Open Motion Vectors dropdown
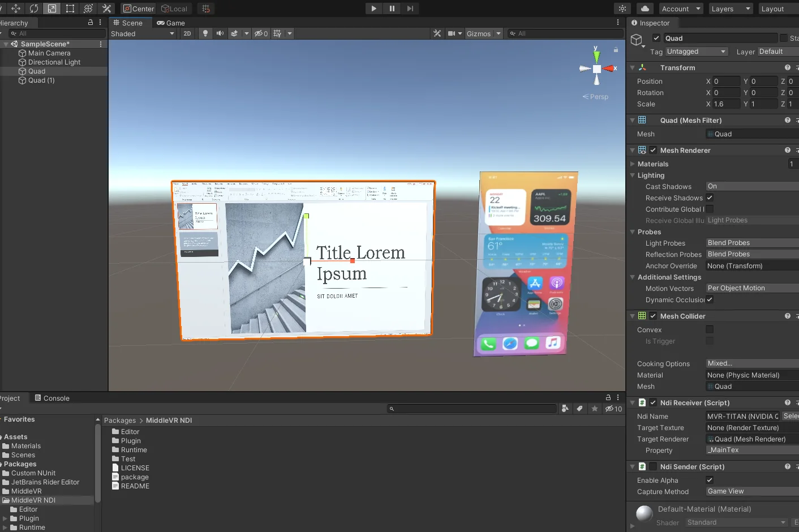The image size is (799, 532). click(x=752, y=288)
